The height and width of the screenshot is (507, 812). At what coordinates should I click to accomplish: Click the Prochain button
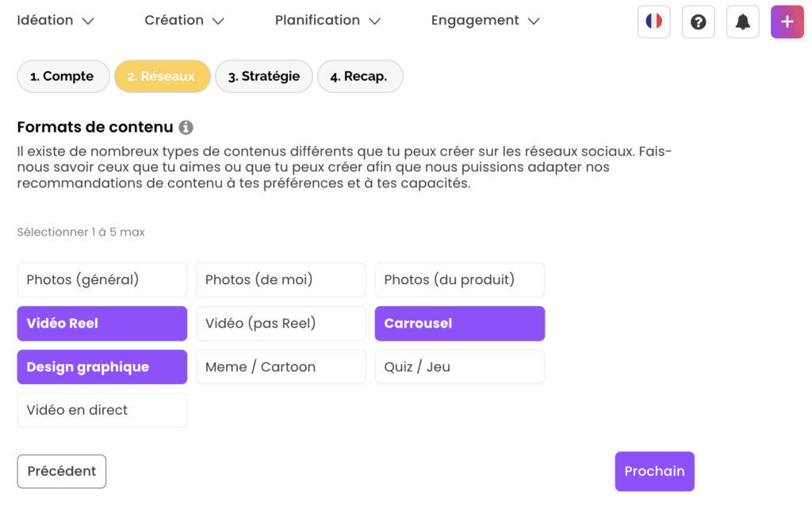click(654, 471)
